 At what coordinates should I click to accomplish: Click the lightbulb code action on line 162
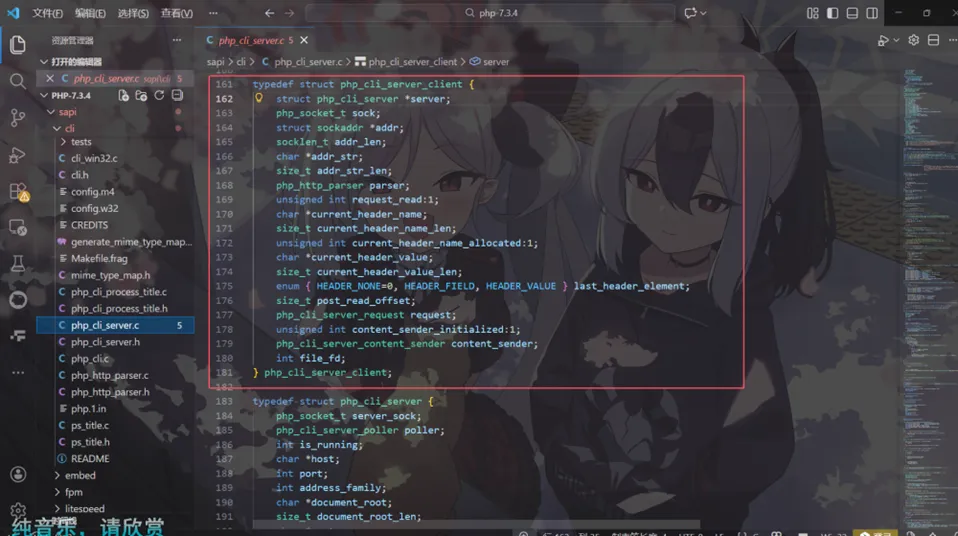pyautogui.click(x=259, y=98)
